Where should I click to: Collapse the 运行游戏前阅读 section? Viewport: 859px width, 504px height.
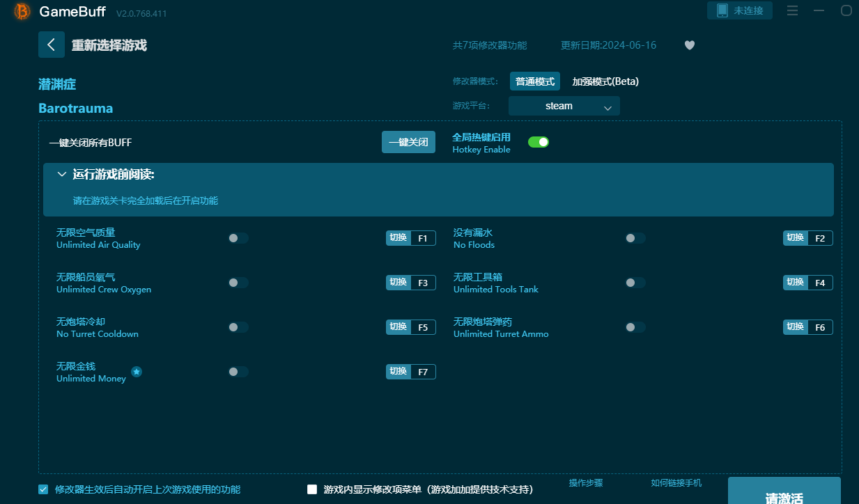[x=62, y=174]
